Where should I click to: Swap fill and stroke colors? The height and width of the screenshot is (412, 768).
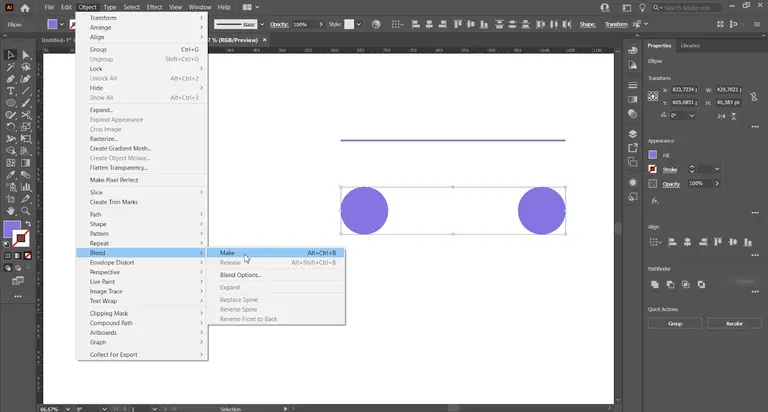coord(28,224)
